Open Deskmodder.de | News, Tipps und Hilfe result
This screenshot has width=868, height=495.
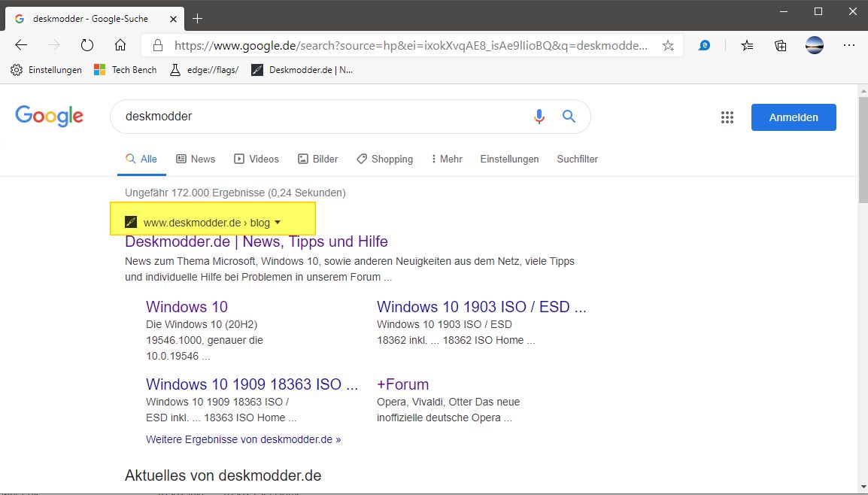tap(256, 241)
